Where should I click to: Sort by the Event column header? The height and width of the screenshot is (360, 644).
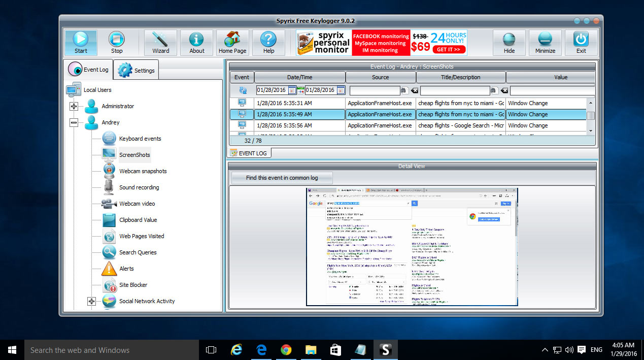(242, 77)
